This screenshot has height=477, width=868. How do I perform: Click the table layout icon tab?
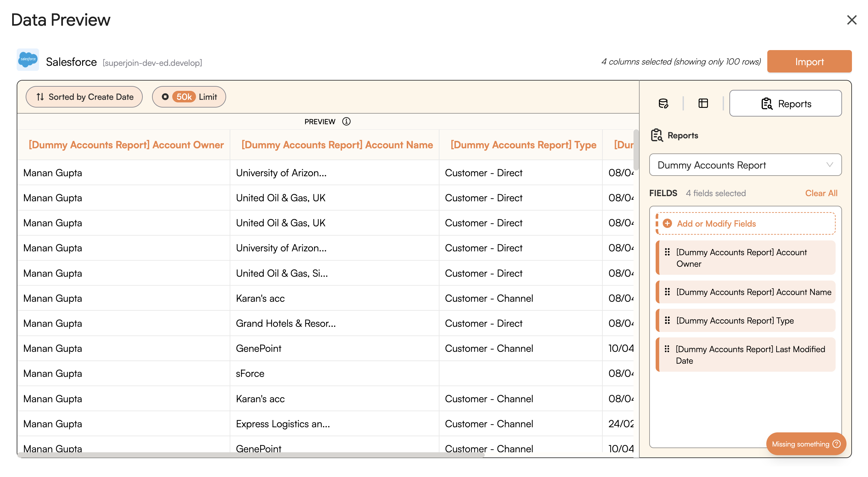pyautogui.click(x=703, y=103)
